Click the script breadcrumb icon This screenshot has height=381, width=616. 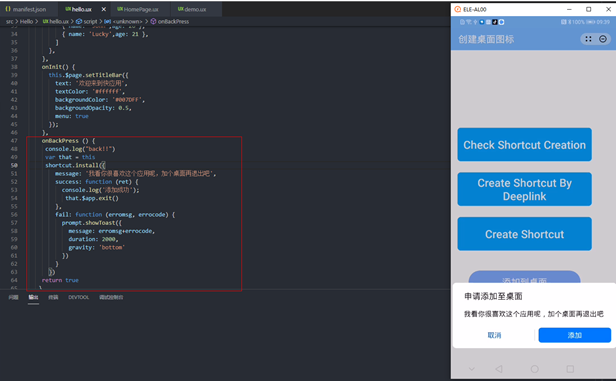tap(79, 22)
